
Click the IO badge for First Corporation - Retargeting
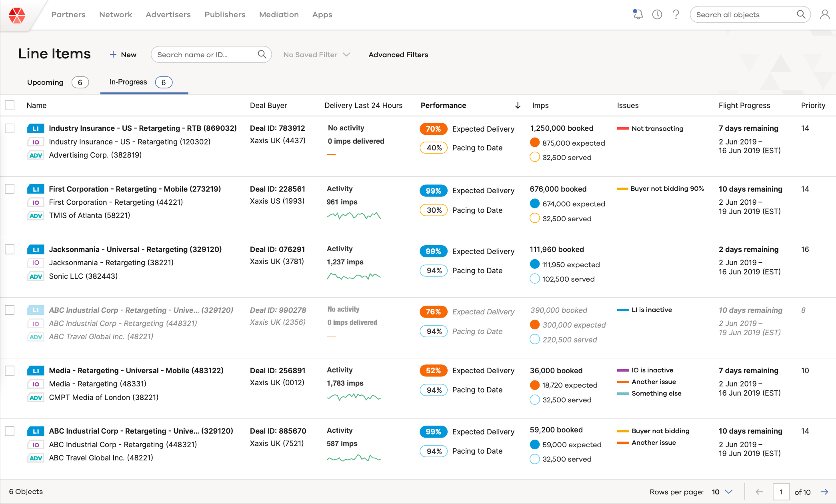pos(36,202)
